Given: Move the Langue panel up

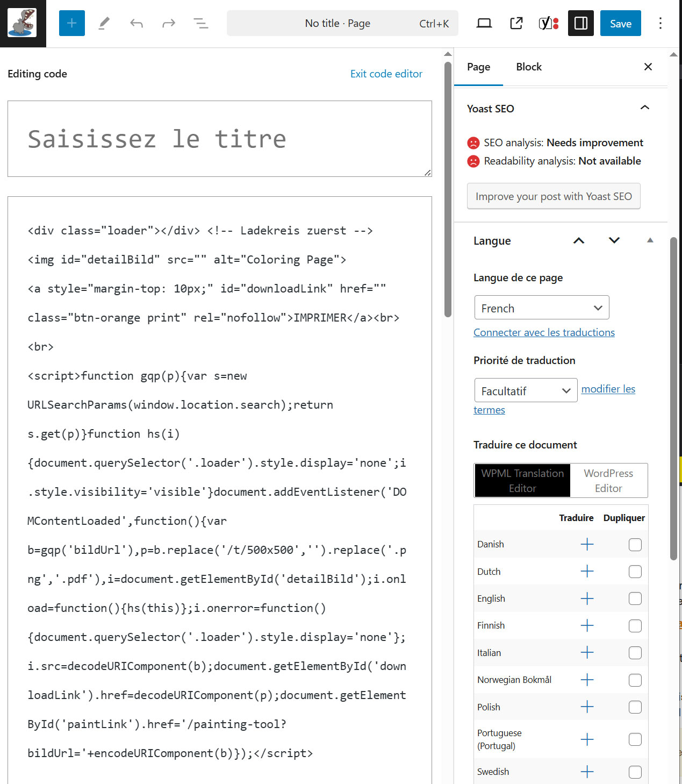Looking at the screenshot, I should tap(579, 240).
